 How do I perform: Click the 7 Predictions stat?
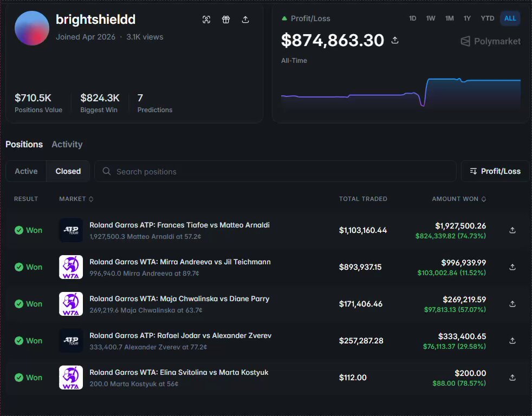(x=155, y=103)
